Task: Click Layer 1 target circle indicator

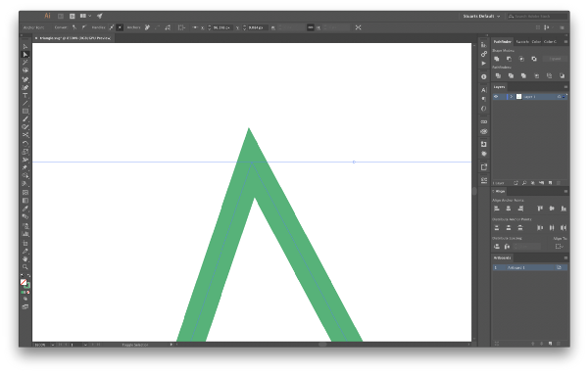Action: [x=559, y=97]
